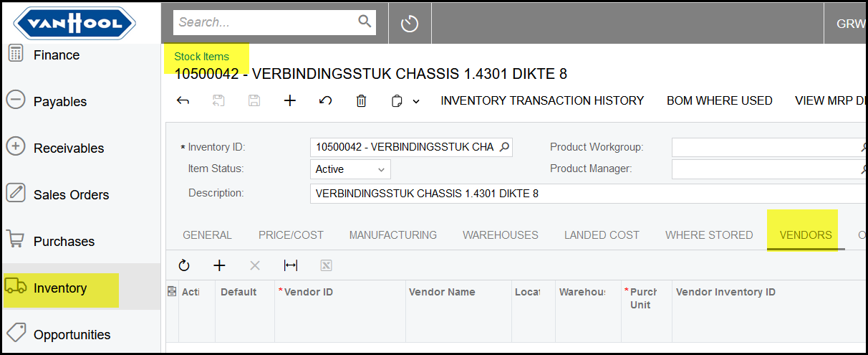Open Purchases in the sidebar
This screenshot has height=355, width=868.
tap(64, 242)
